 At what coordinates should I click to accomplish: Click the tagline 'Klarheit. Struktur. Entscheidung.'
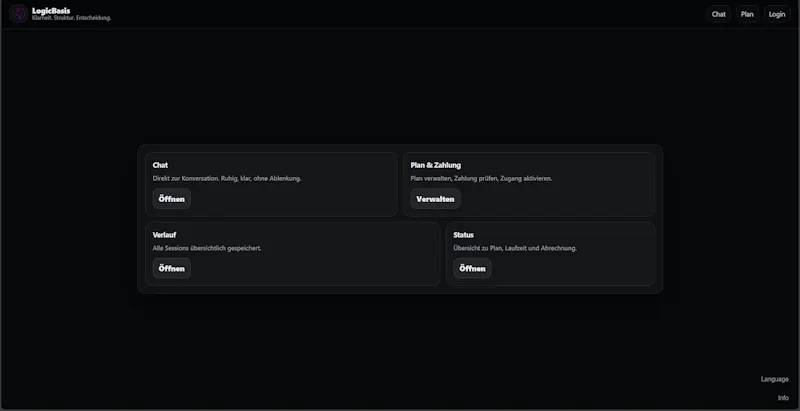point(71,18)
